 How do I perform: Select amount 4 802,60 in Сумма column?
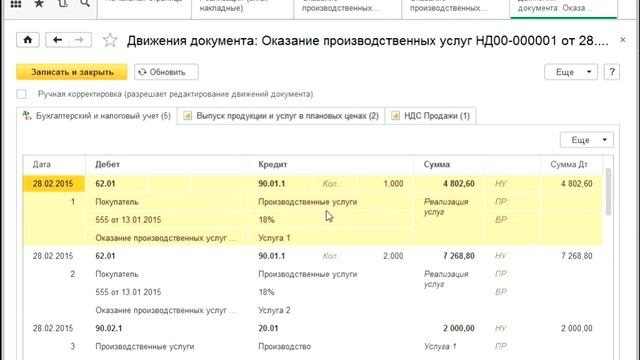coord(459,184)
